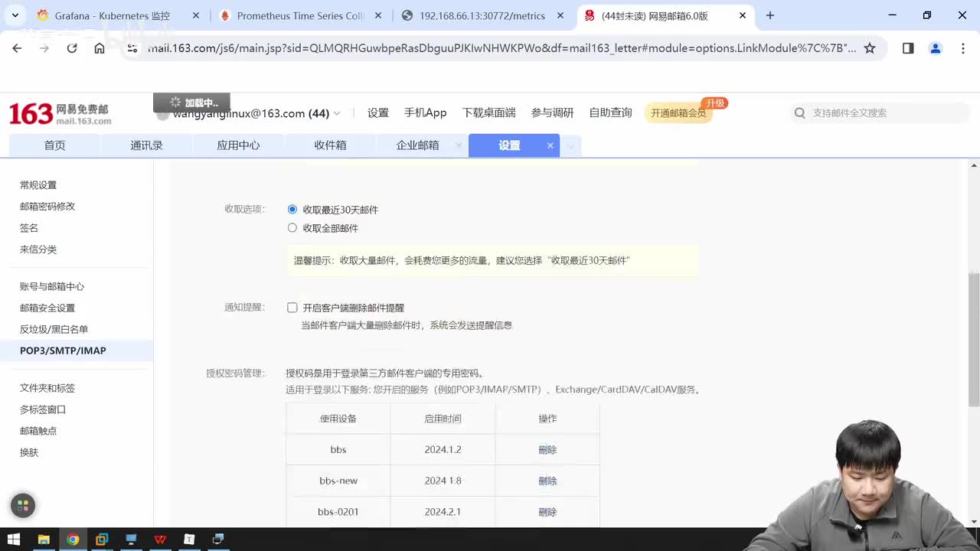
Task: Open WPS Office from taskbar
Action: point(160,540)
